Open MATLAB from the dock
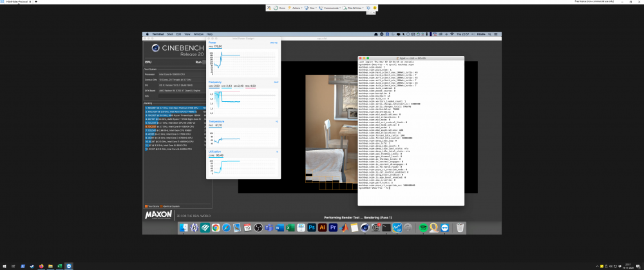This screenshot has height=270, width=644. (344, 227)
